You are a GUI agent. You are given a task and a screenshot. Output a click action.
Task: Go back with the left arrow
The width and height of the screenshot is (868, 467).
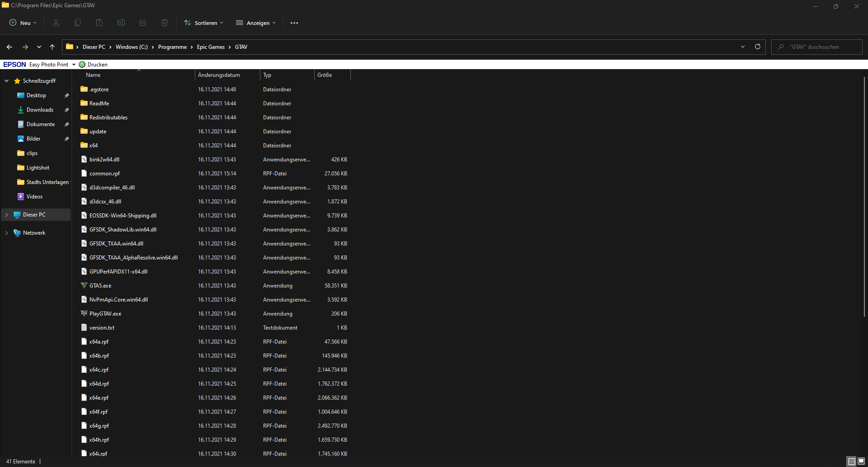point(9,47)
